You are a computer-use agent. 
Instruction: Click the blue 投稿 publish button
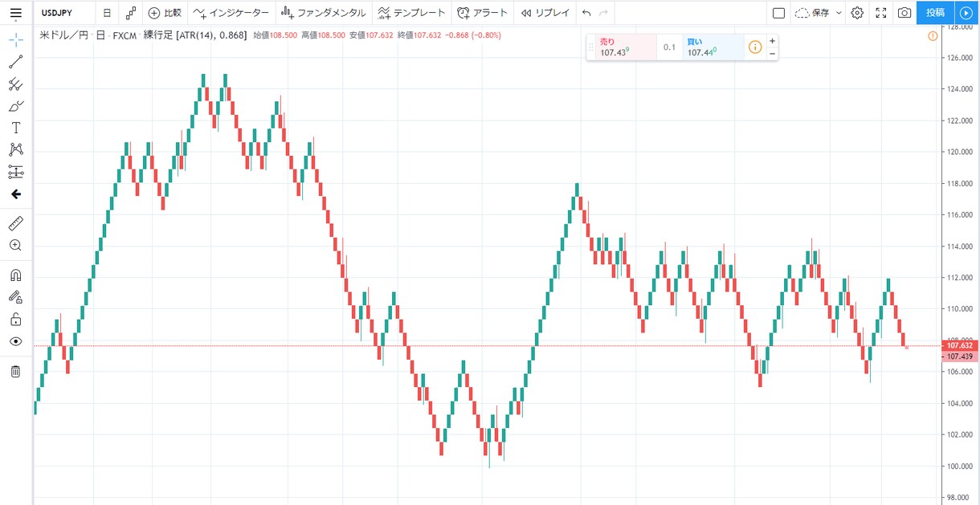[x=936, y=13]
